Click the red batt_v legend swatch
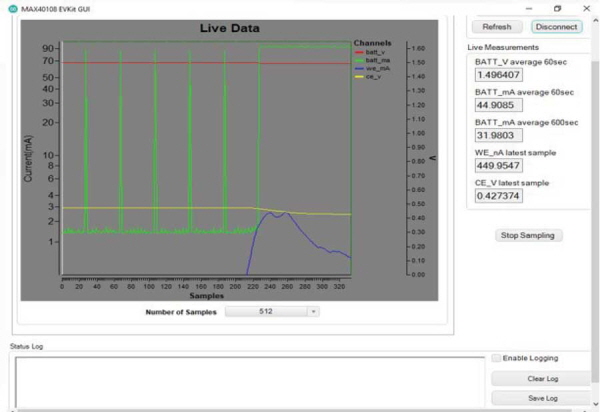Screen dimensions: 600x412 click(359, 52)
